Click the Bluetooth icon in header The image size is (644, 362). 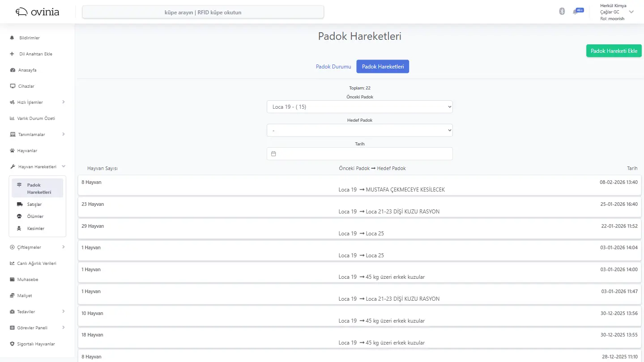pyautogui.click(x=562, y=12)
